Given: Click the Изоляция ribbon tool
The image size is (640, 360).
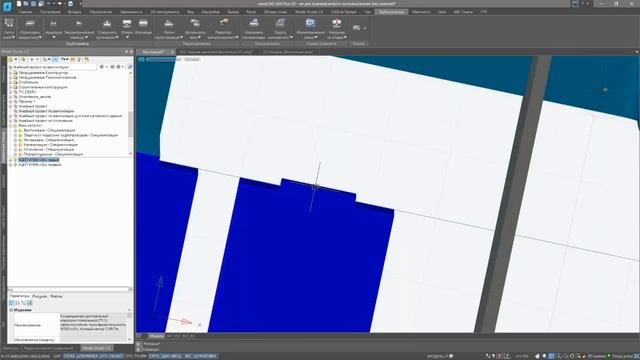Looking at the screenshot, I should point(143,27).
